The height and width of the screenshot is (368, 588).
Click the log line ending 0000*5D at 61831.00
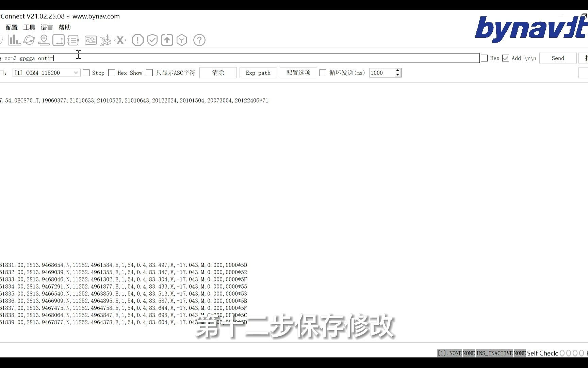124,265
